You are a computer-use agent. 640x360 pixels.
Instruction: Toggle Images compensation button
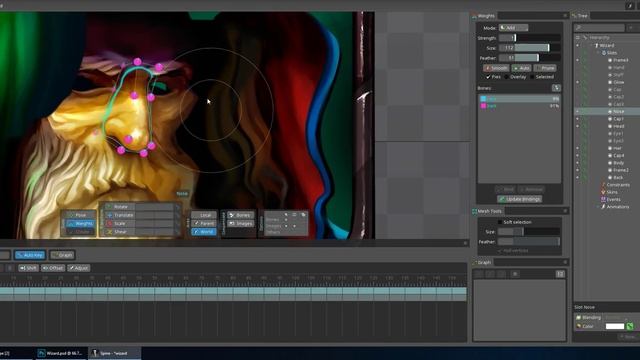pos(240,223)
